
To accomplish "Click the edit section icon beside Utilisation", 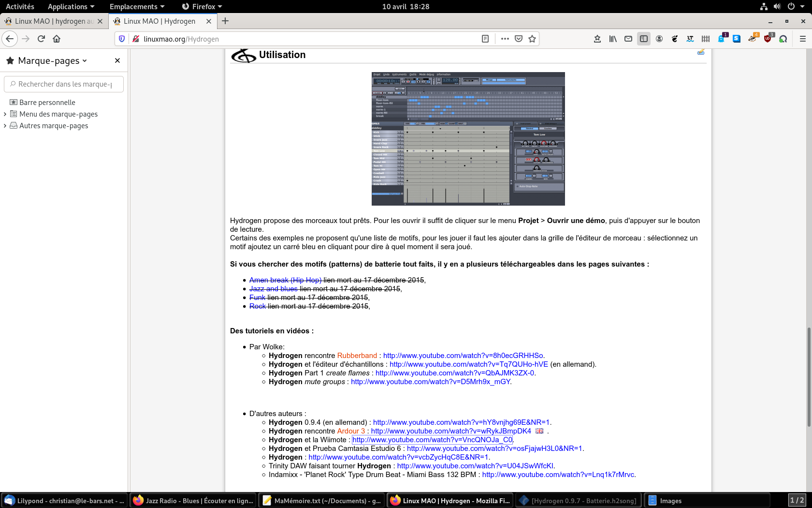I will [701, 52].
